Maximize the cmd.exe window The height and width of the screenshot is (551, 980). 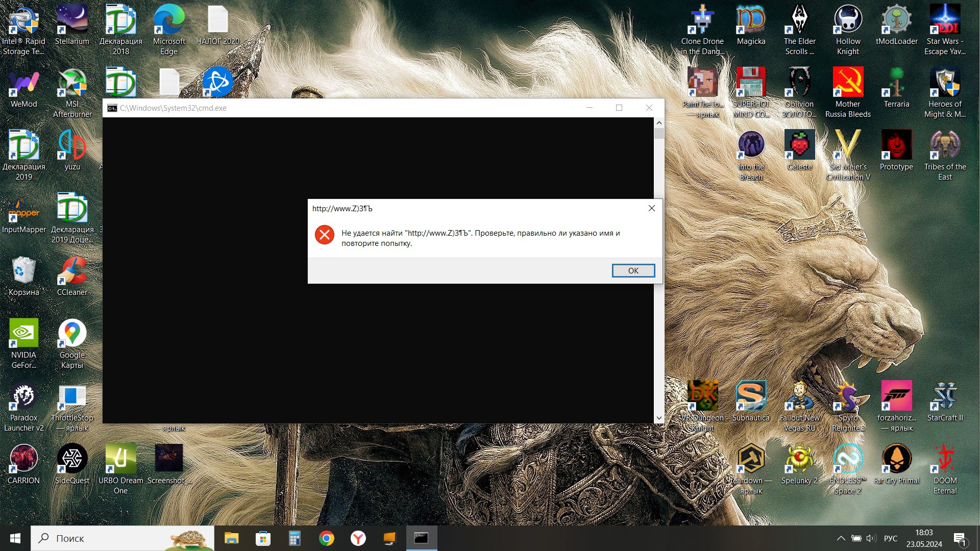pyautogui.click(x=619, y=108)
